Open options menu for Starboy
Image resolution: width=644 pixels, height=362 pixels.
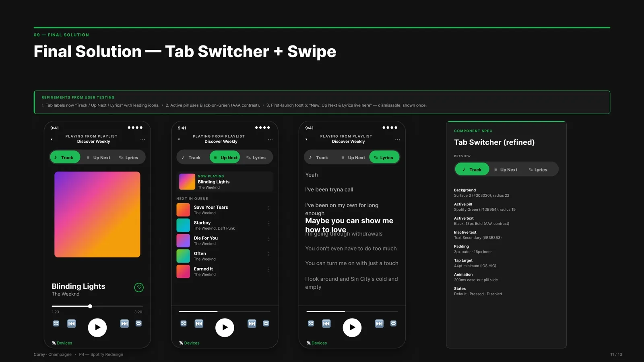pos(269,223)
